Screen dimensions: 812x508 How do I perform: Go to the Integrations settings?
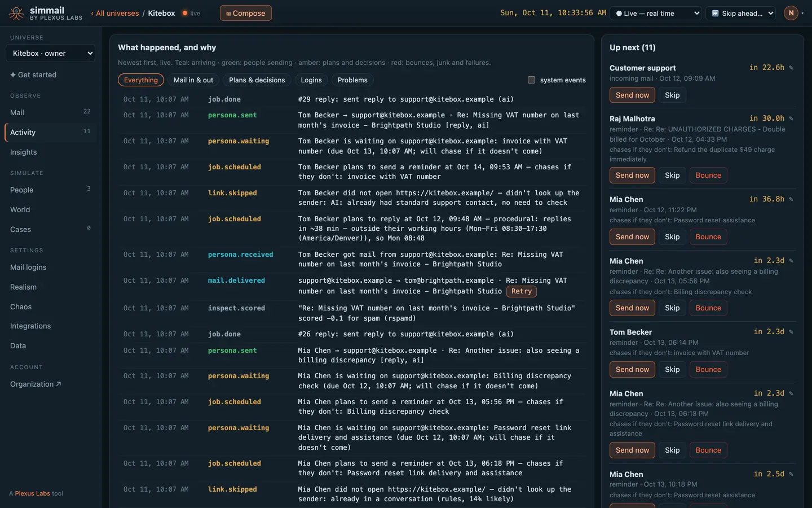[50, 326]
